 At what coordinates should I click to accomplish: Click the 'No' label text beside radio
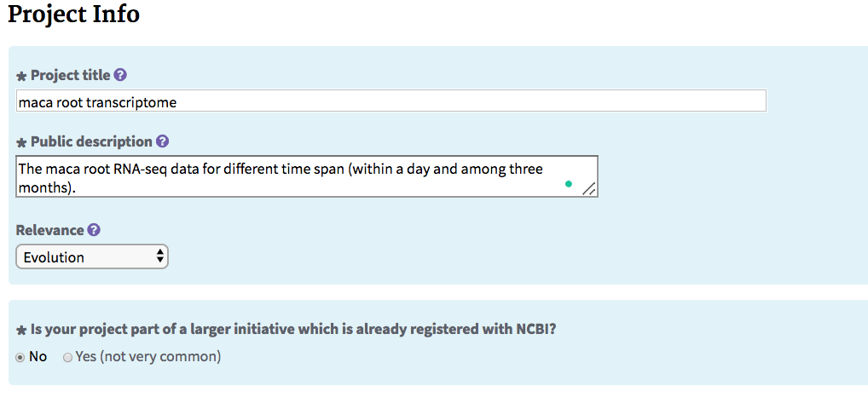click(x=38, y=356)
